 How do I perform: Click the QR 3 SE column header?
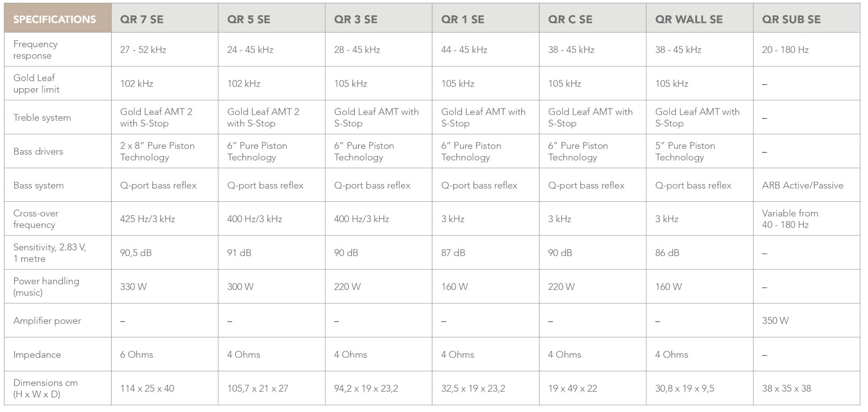[x=355, y=19]
